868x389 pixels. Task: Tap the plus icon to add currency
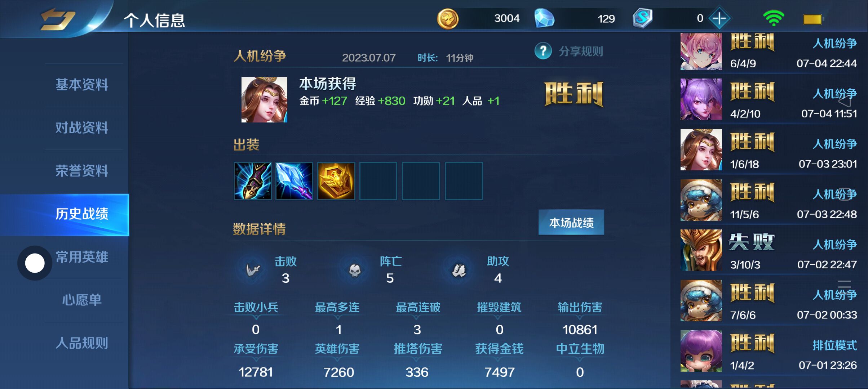[719, 18]
